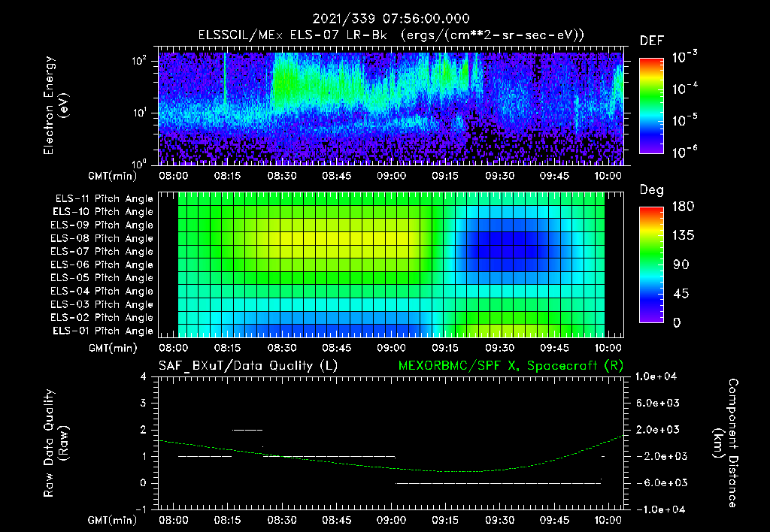Click the 45 degree color bar label
Viewport: 770px width, 532px height.
tap(681, 294)
